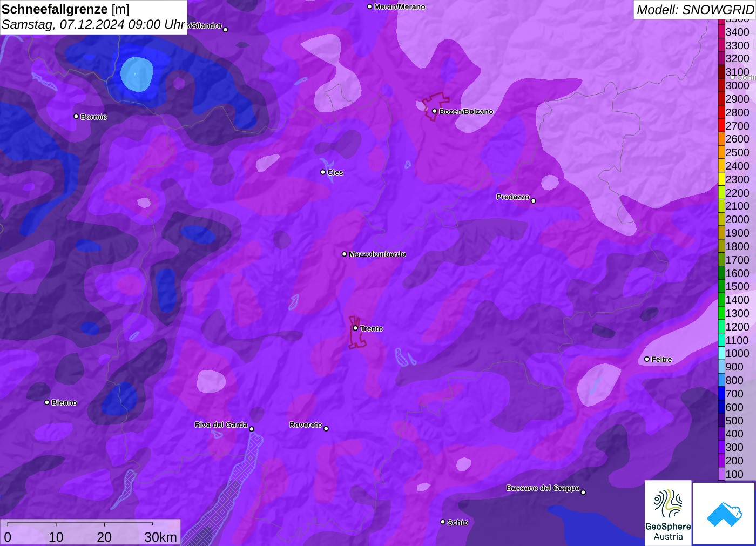Screen dimensions: 756x546
Task: Click the "30km" scale bar label
Action: (160, 537)
